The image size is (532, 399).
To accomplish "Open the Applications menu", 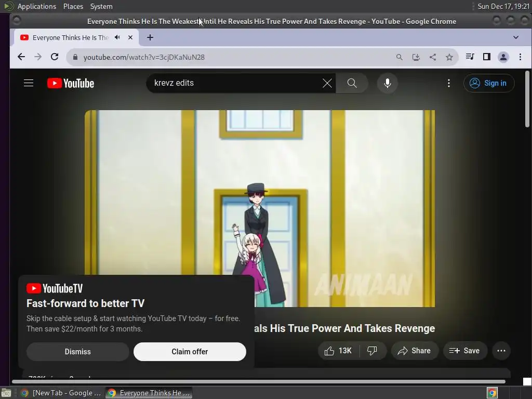I will click(x=37, y=6).
